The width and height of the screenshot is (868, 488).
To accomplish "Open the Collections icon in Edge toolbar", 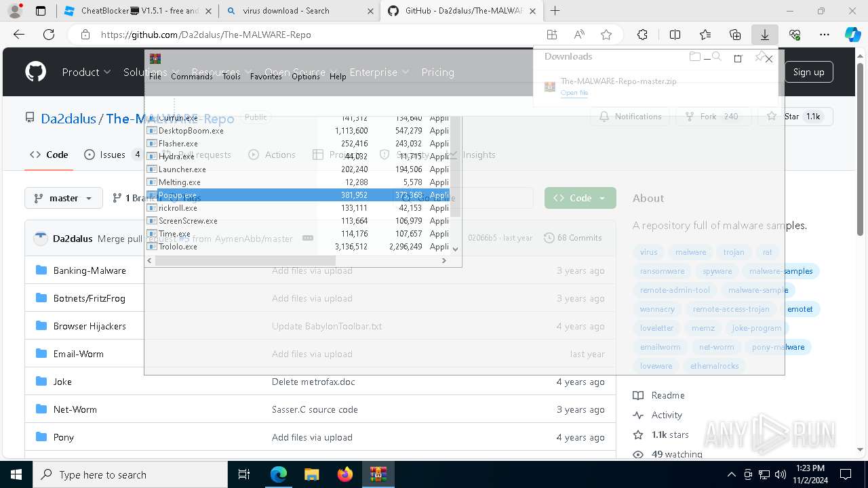I will [x=735, y=35].
